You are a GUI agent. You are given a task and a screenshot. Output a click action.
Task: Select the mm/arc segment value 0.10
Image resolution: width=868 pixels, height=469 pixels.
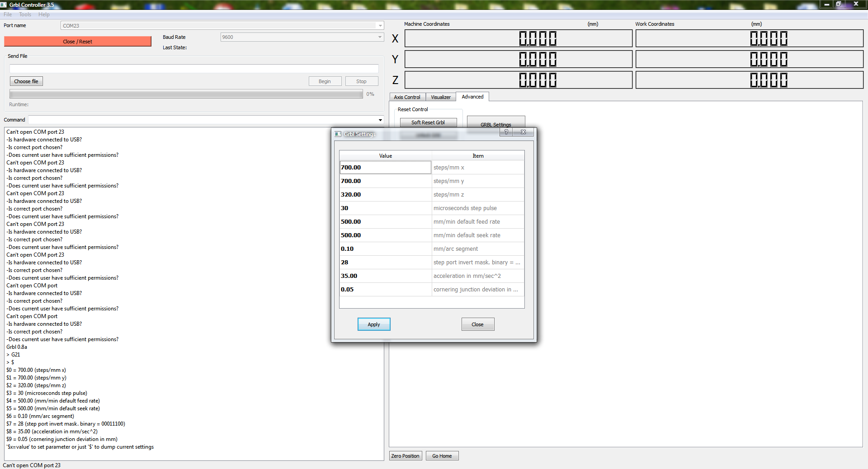pyautogui.click(x=386, y=249)
